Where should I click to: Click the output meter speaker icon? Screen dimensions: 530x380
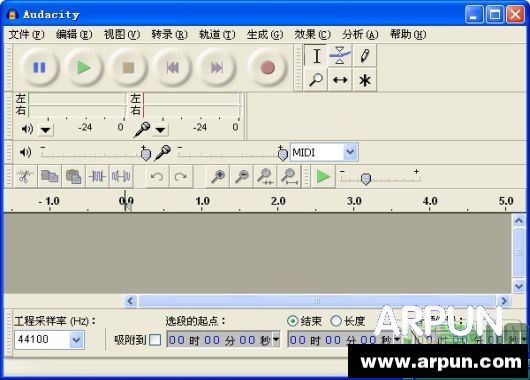[27, 129]
